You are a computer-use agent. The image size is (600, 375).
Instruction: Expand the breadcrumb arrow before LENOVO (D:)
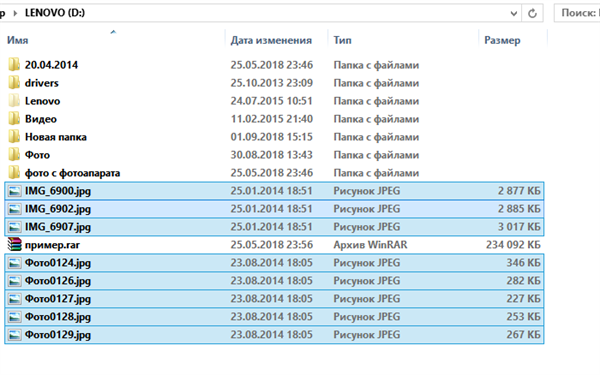tap(15, 13)
